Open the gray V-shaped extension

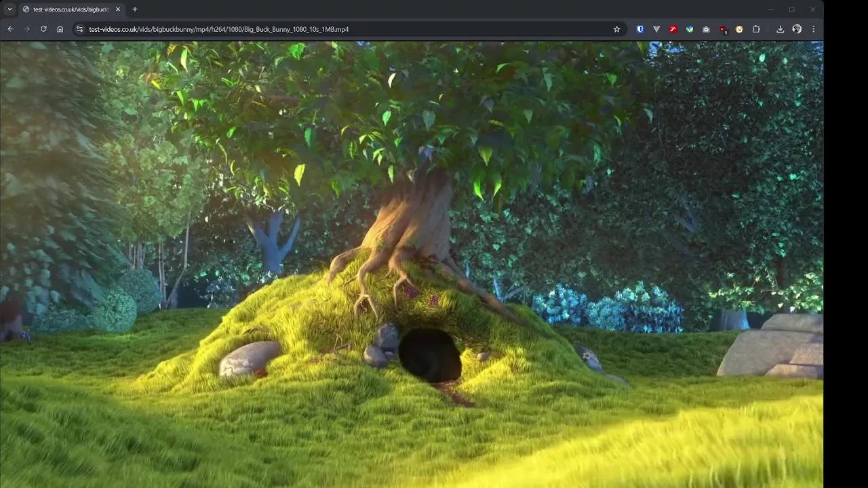click(656, 29)
